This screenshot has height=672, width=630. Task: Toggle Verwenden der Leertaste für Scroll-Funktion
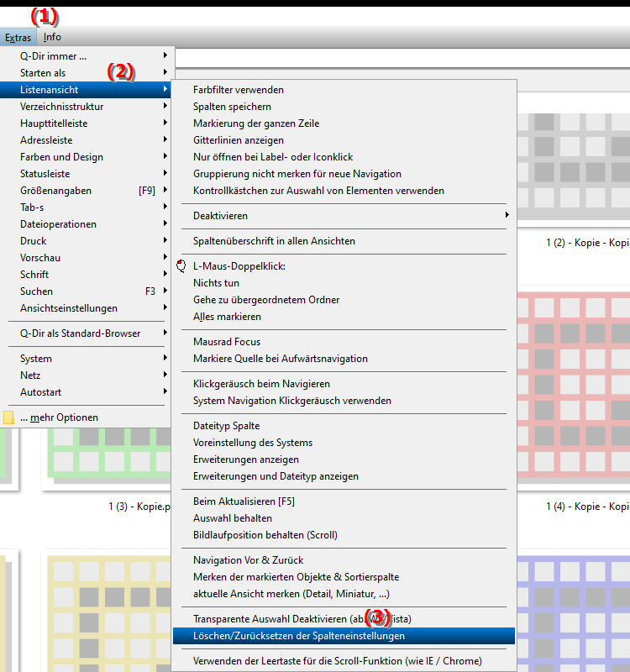344,661
